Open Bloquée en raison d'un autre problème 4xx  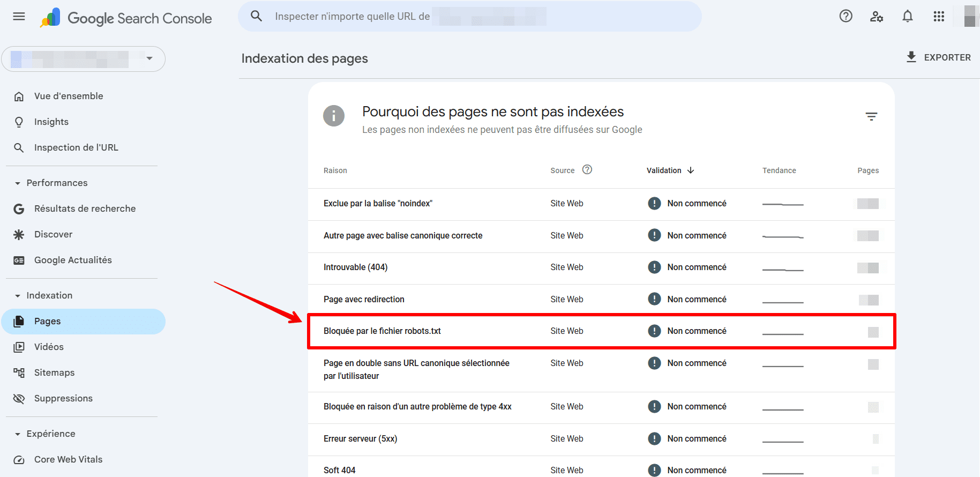click(601, 408)
